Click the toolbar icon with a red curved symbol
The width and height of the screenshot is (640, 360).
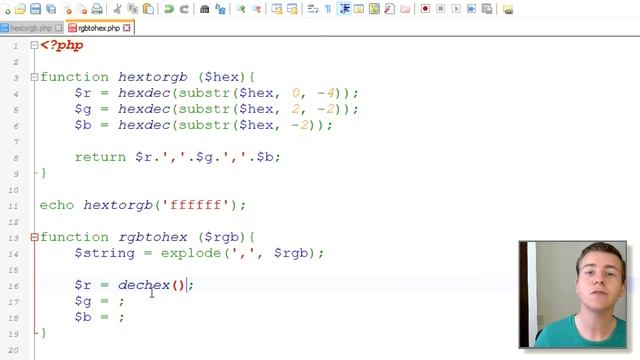click(x=389, y=9)
